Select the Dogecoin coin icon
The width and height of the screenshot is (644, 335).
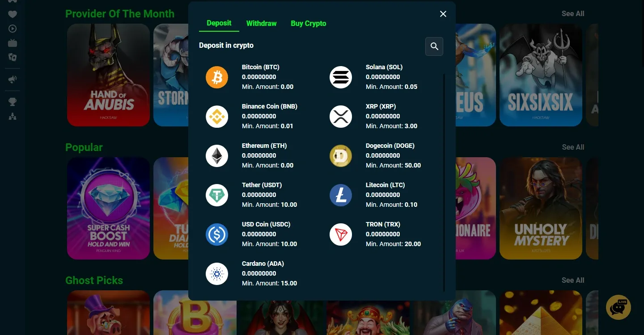point(341,156)
